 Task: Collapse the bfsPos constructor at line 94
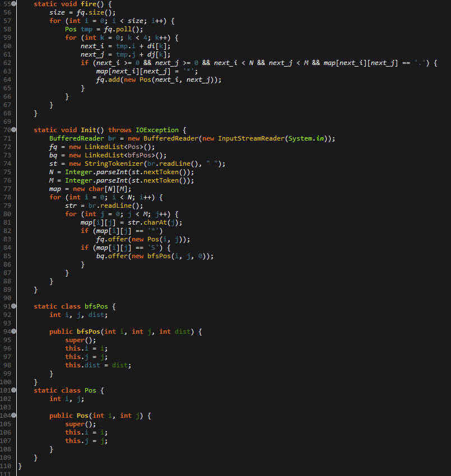tap(13, 332)
